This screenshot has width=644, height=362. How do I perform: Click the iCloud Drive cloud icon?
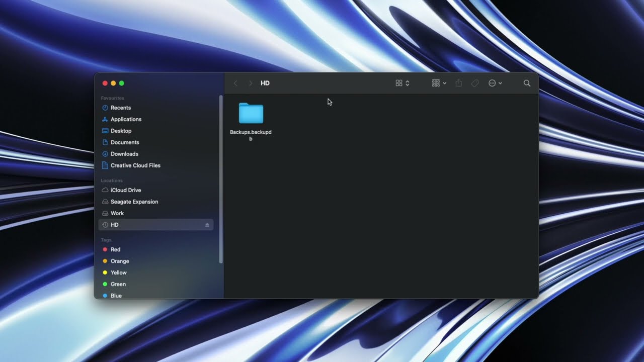tap(105, 190)
